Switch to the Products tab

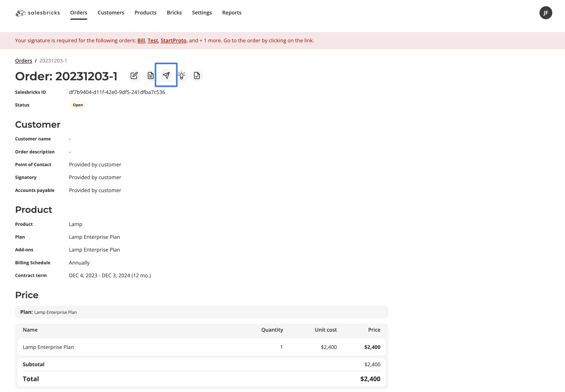145,13
